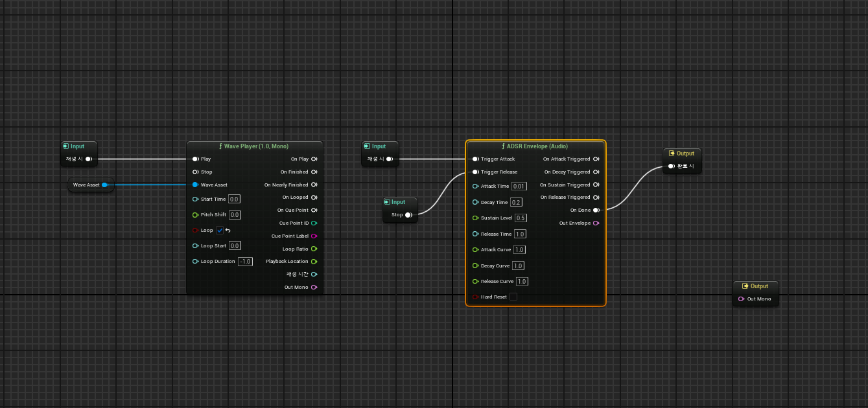Click the Loop Start value field
The height and width of the screenshot is (408, 868).
pos(235,245)
